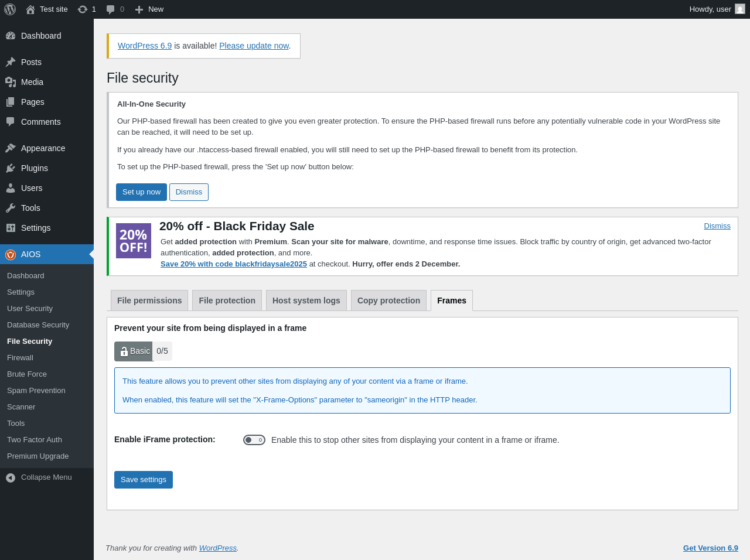Viewport: 750px width, 560px height.
Task: Open the Plugins menu label
Action: pos(35,168)
